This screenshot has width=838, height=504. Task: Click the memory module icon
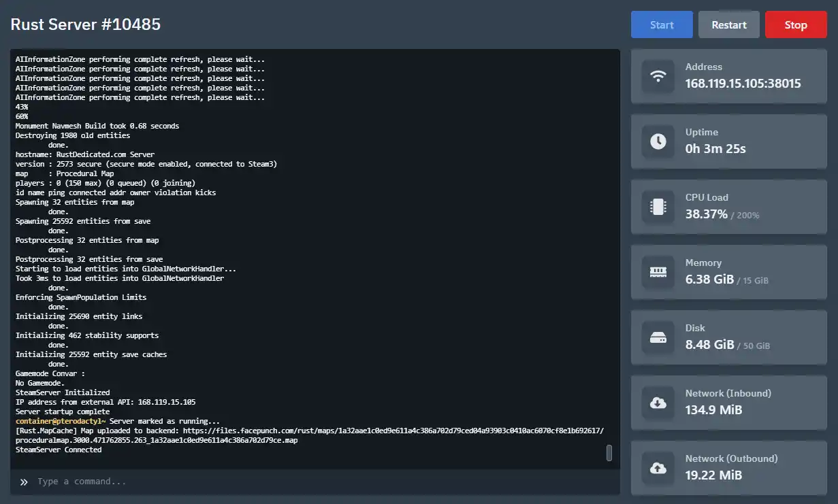click(x=658, y=272)
